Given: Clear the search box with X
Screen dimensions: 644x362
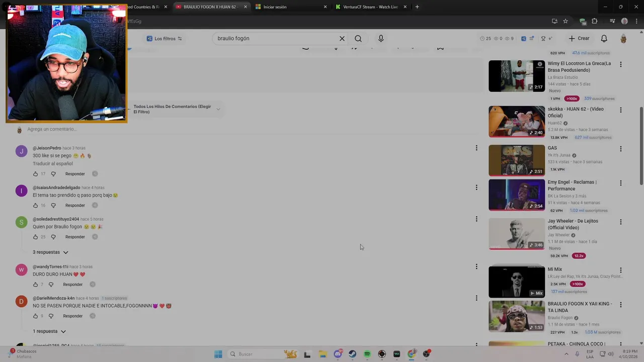Looking at the screenshot, I should pyautogui.click(x=342, y=39).
